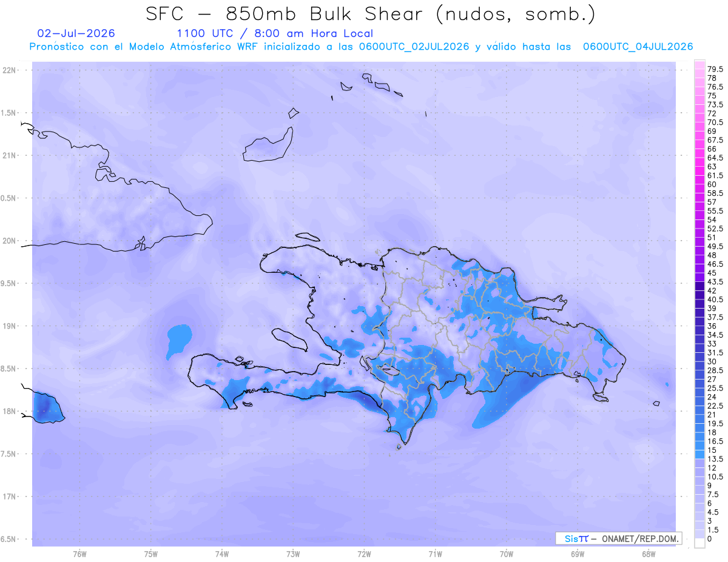This screenshot has height=562, width=728.
Task: Click the '20N' latitude label
Action: 10,241
